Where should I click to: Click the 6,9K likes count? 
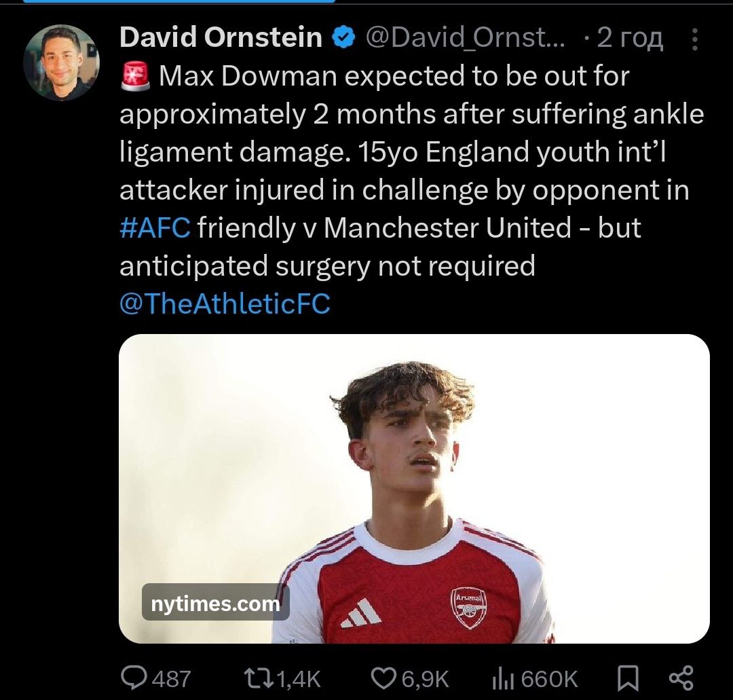tap(426, 678)
